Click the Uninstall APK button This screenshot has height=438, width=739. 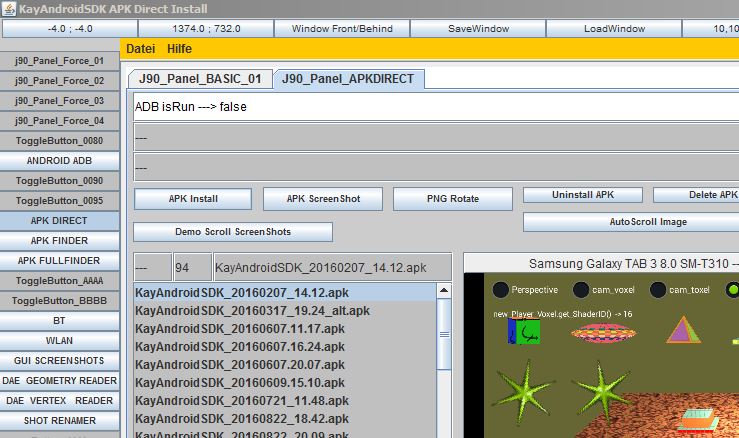tap(583, 195)
